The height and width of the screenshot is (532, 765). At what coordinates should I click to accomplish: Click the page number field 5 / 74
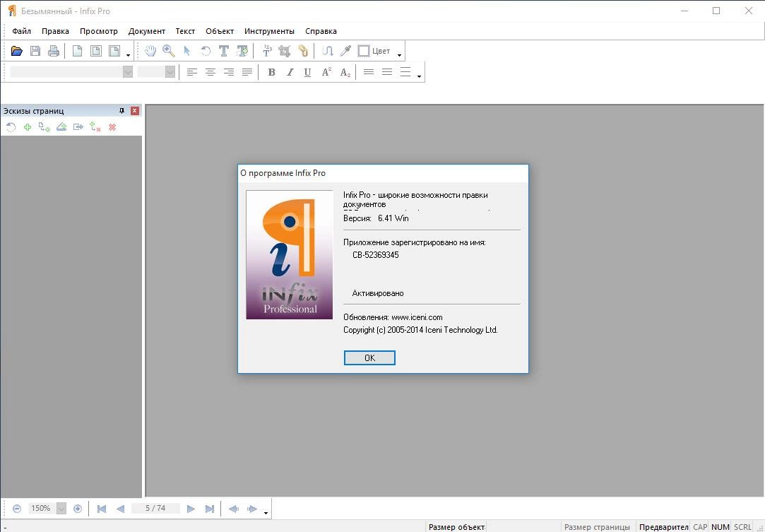(155, 509)
